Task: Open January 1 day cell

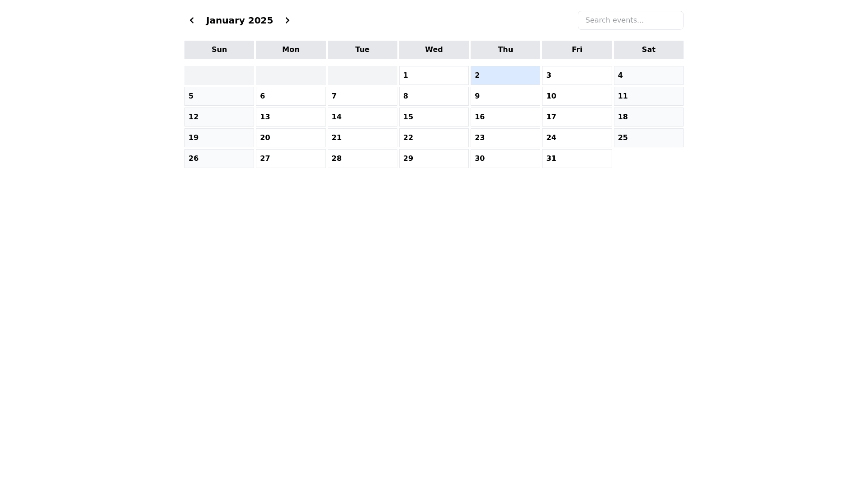Action: pos(434,75)
